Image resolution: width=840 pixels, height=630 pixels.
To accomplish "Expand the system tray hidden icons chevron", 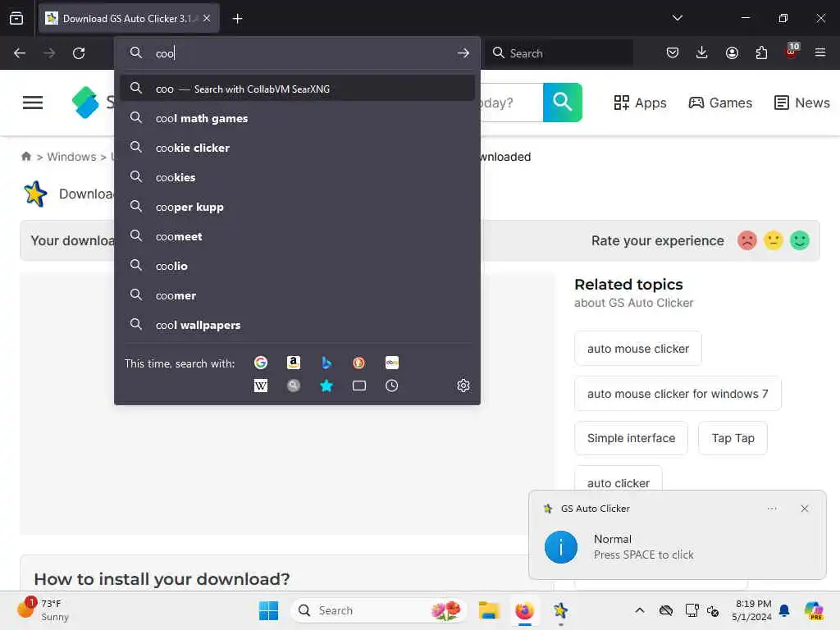I will pos(640,610).
